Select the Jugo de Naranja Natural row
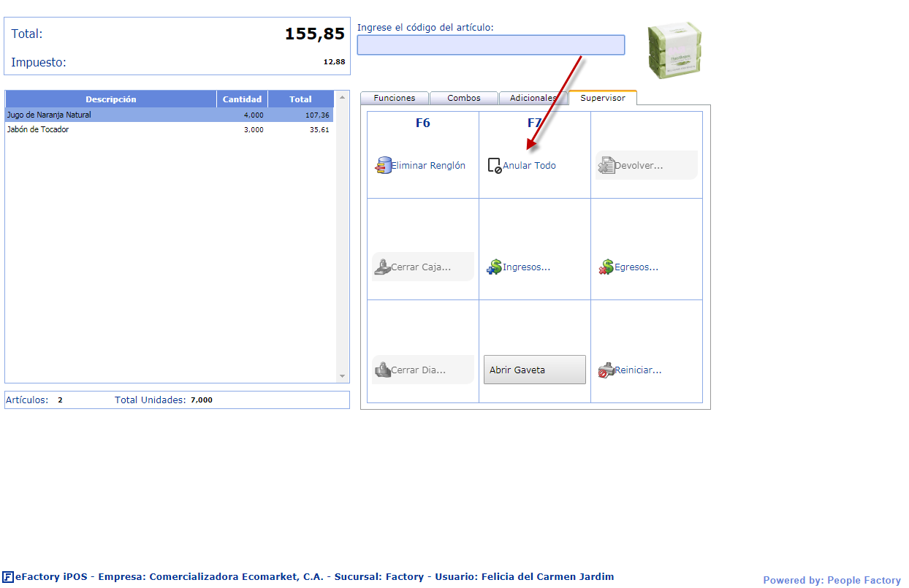 coord(170,115)
